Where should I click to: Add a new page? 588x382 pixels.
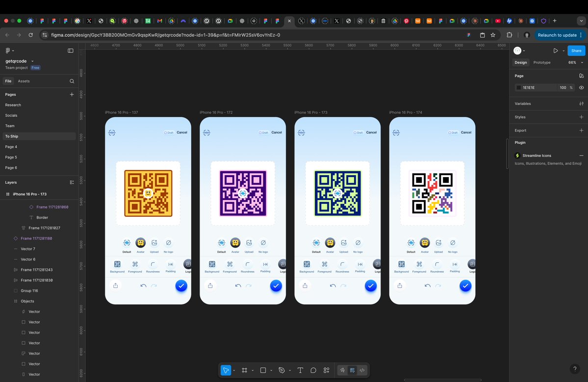tap(72, 95)
